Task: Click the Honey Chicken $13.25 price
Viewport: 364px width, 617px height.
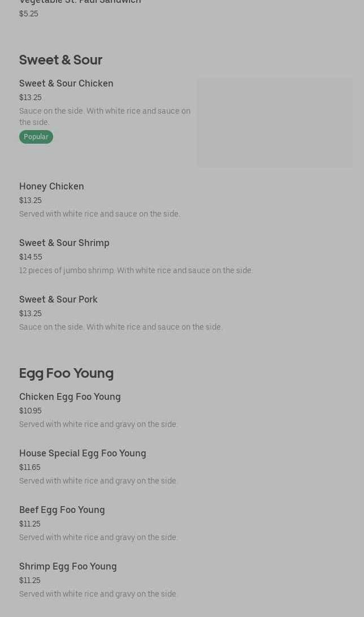Action: (30, 201)
